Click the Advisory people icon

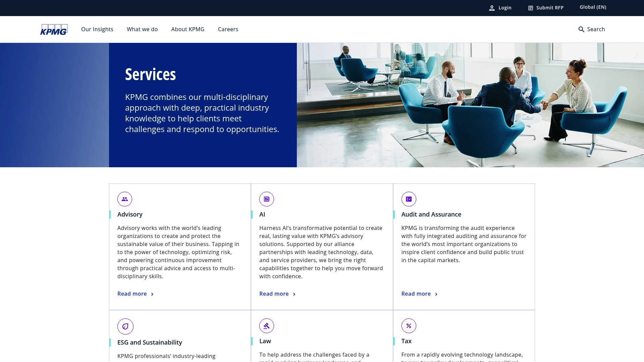pyautogui.click(x=125, y=199)
